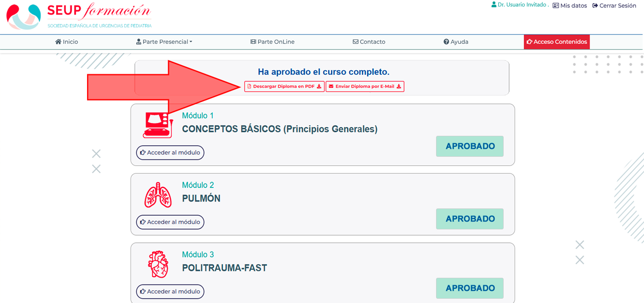Image resolution: width=644 pixels, height=303 pixels.
Task: Open the Parte OnLine menu item
Action: [272, 42]
